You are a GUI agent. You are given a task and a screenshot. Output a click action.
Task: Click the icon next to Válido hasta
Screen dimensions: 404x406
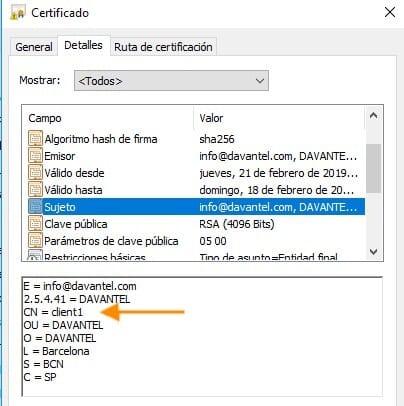(x=35, y=190)
